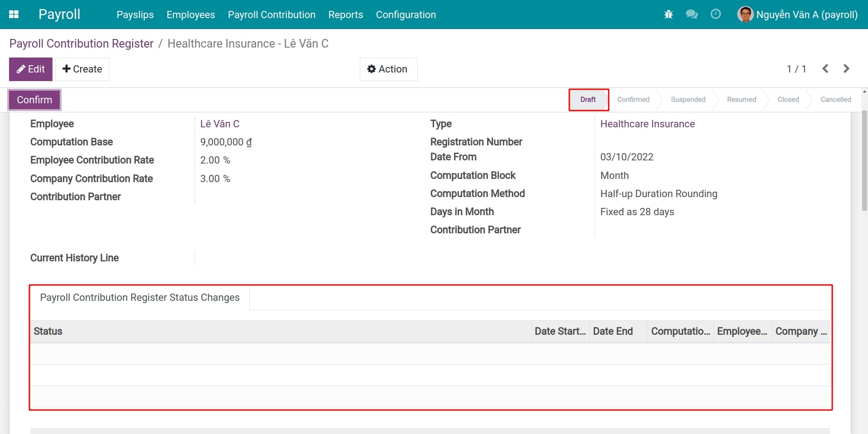This screenshot has height=434, width=868.
Task: Select the Confirmed stage in the status bar
Action: click(633, 99)
